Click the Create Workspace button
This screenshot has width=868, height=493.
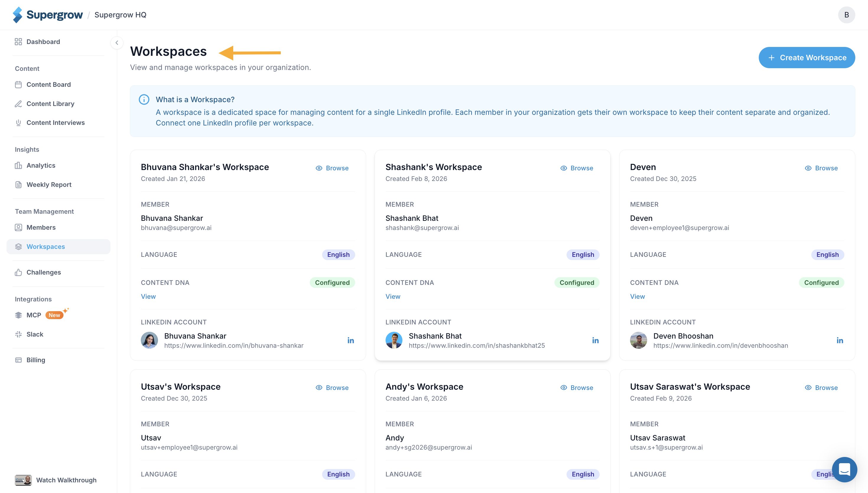pos(807,58)
